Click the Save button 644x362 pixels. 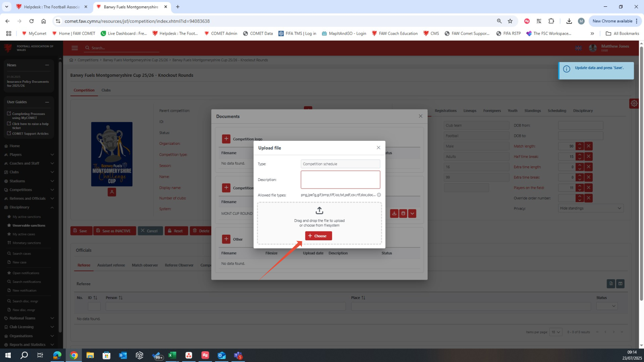coord(81,231)
